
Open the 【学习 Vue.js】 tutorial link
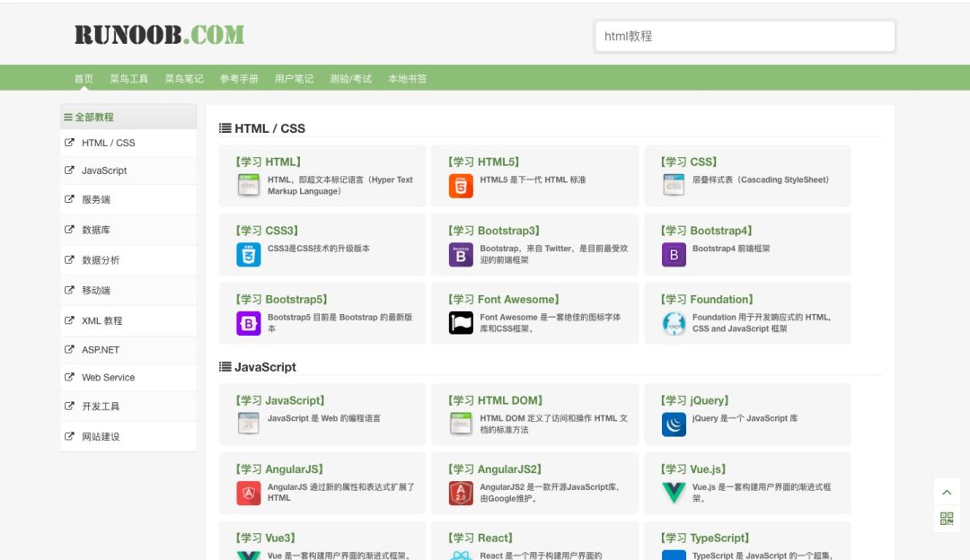coord(692,469)
